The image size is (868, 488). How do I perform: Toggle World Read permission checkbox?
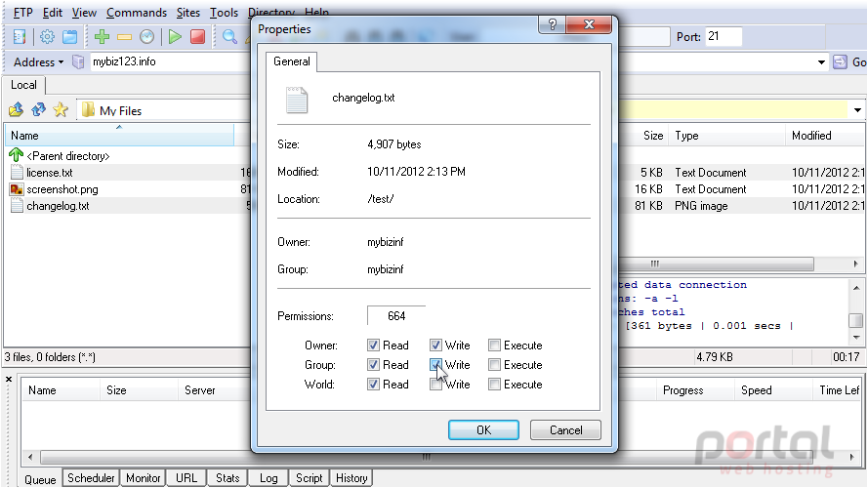[x=373, y=384]
